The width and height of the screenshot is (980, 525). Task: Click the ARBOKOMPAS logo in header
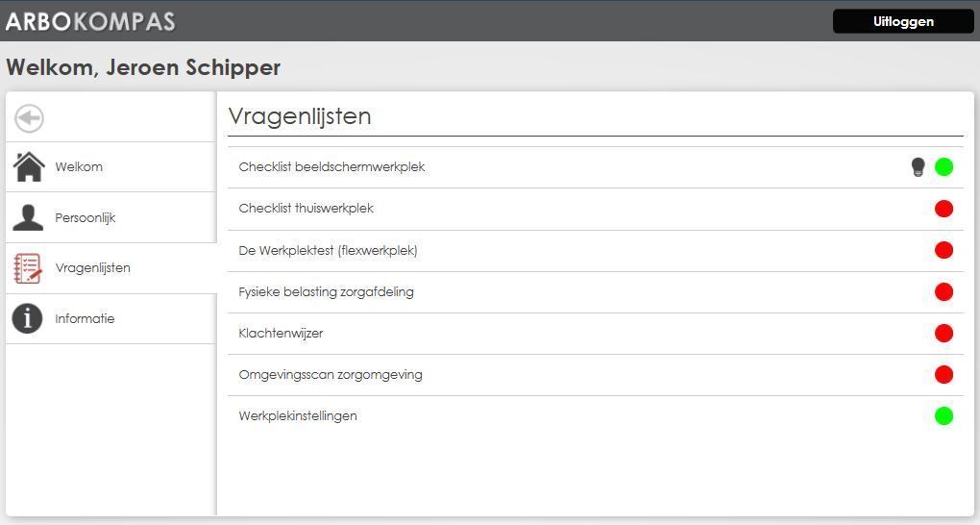pos(90,21)
